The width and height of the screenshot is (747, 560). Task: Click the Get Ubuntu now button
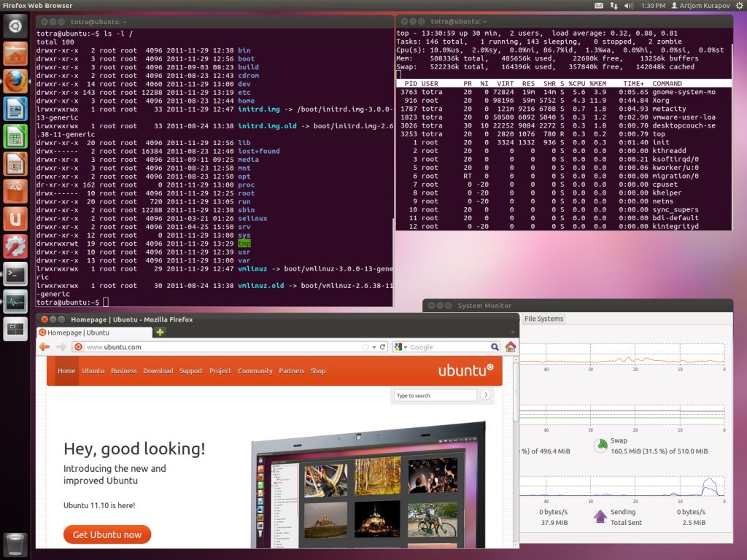point(107,534)
